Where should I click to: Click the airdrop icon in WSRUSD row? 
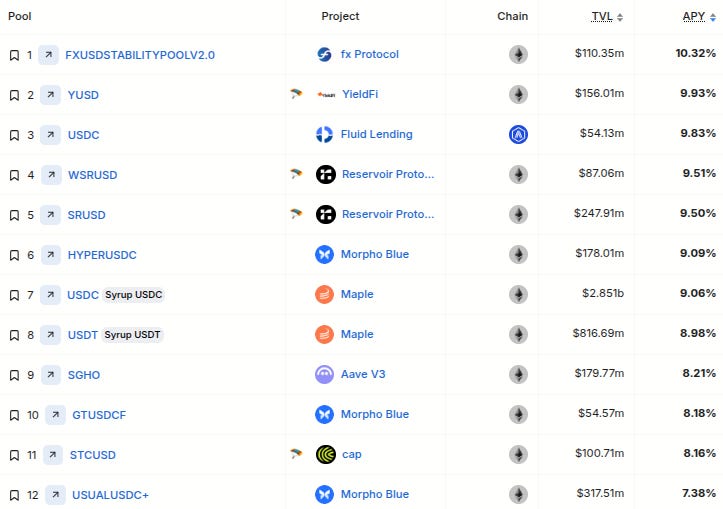click(296, 174)
